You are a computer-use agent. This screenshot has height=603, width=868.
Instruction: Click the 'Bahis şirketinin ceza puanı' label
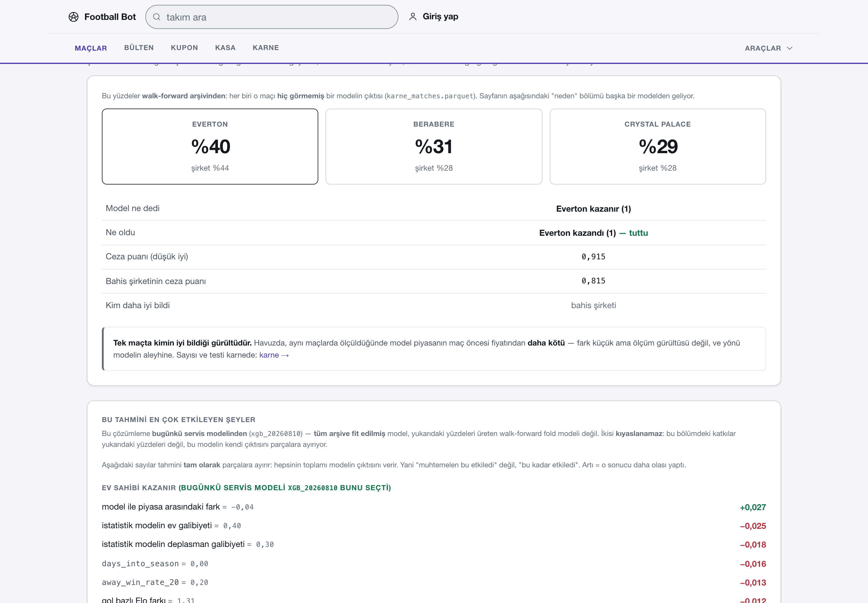[156, 281]
